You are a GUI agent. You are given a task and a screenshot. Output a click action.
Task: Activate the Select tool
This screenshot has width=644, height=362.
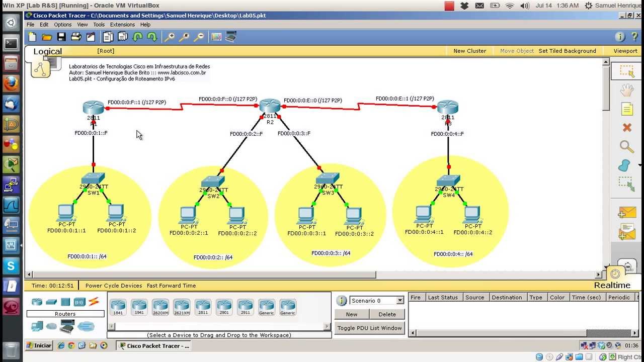(626, 71)
